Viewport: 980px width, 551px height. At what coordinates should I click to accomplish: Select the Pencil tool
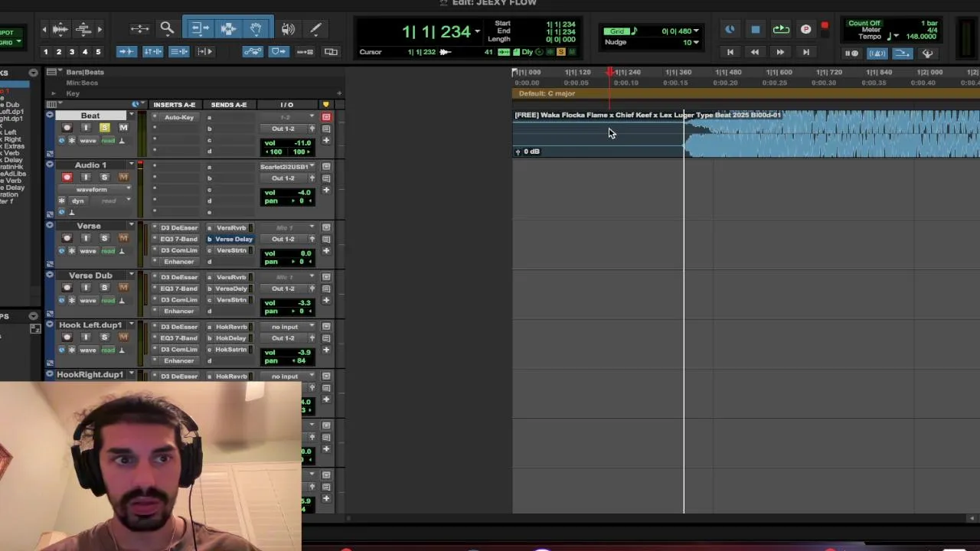pyautogui.click(x=315, y=29)
